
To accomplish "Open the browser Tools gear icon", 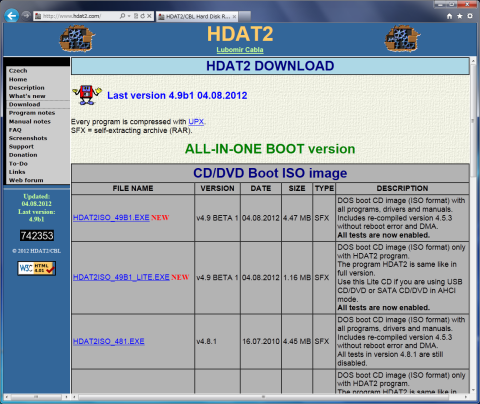I will 470,16.
